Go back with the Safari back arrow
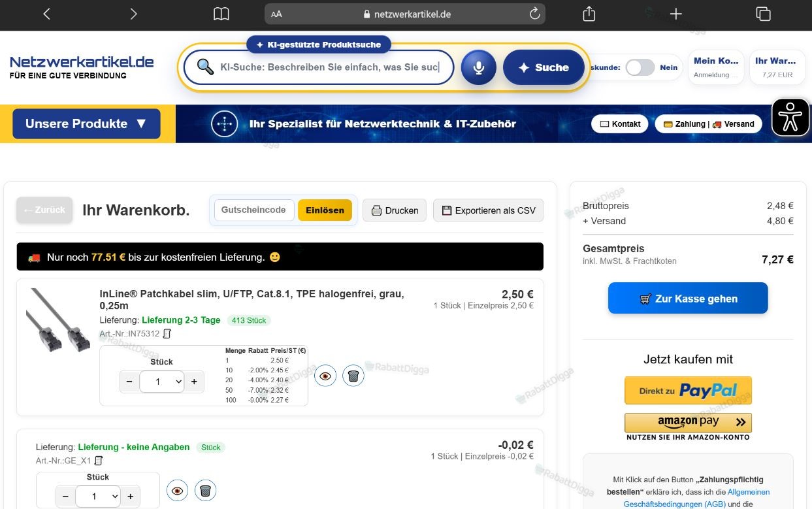Image resolution: width=812 pixels, height=509 pixels. coord(46,14)
